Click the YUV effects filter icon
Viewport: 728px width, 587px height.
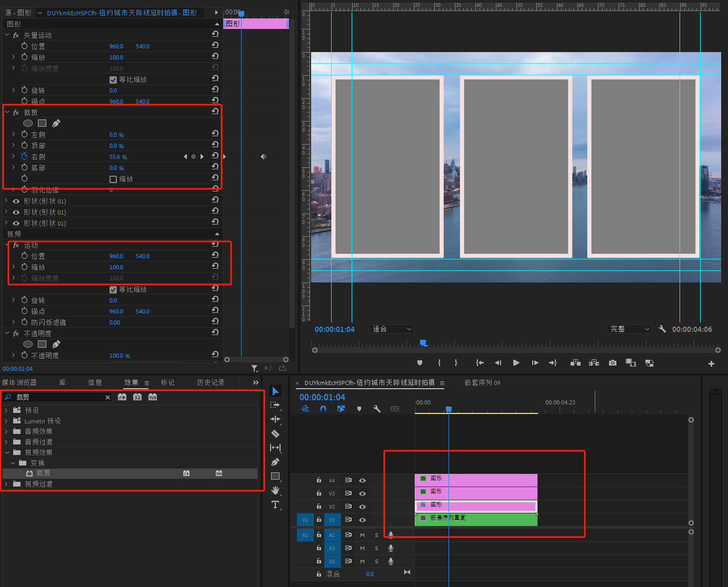(153, 397)
